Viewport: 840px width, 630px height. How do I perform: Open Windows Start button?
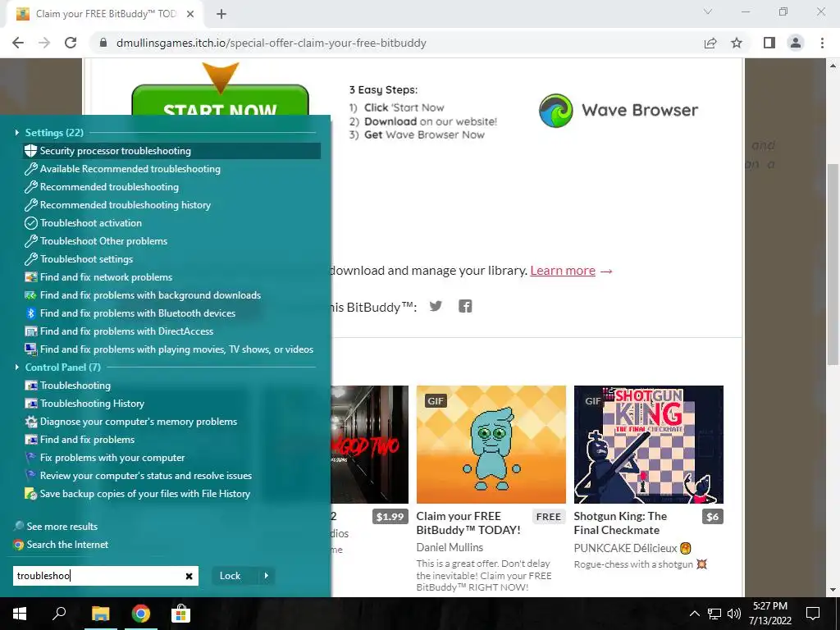click(20, 614)
